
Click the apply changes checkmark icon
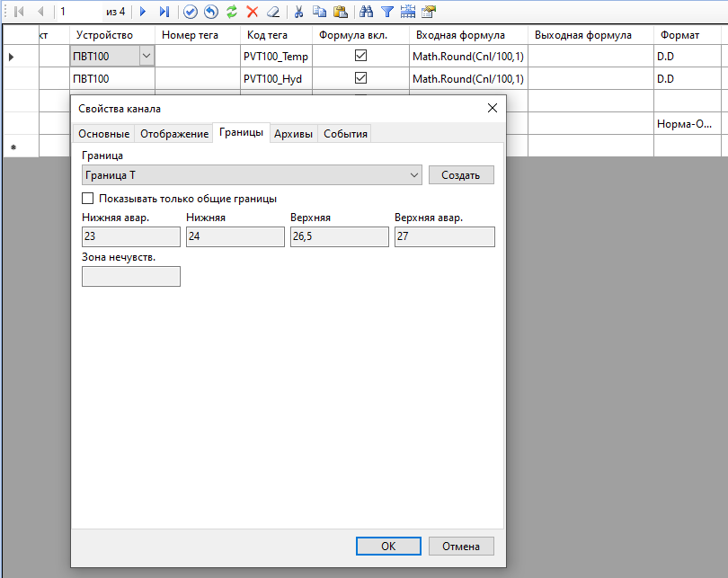tap(191, 12)
